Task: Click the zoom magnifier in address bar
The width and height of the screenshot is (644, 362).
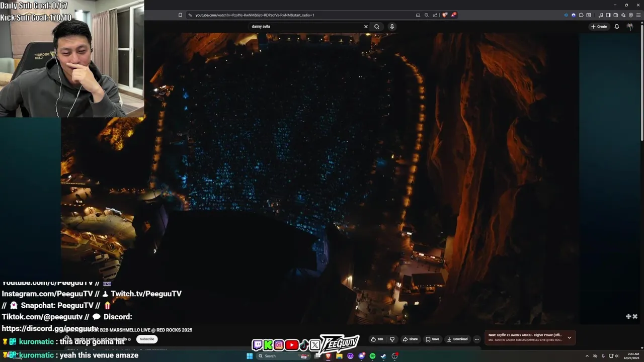Action: (427, 15)
